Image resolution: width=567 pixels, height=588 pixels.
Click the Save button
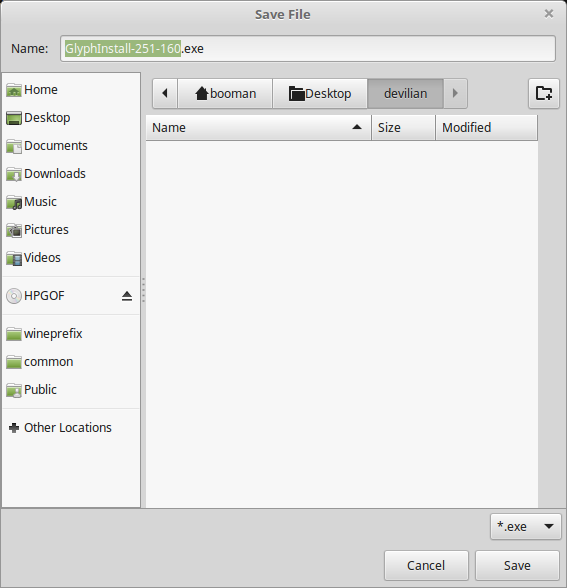coord(517,566)
